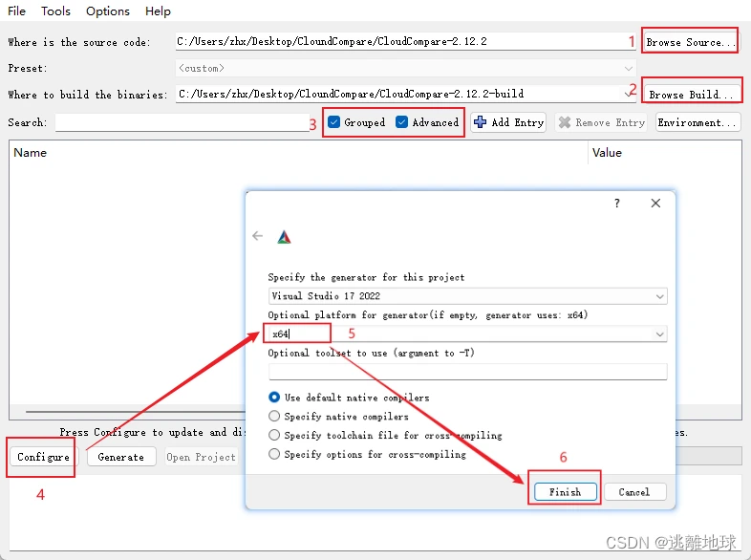Screen dimensions: 751x560
Task: Click the Generate button
Action: (x=121, y=457)
